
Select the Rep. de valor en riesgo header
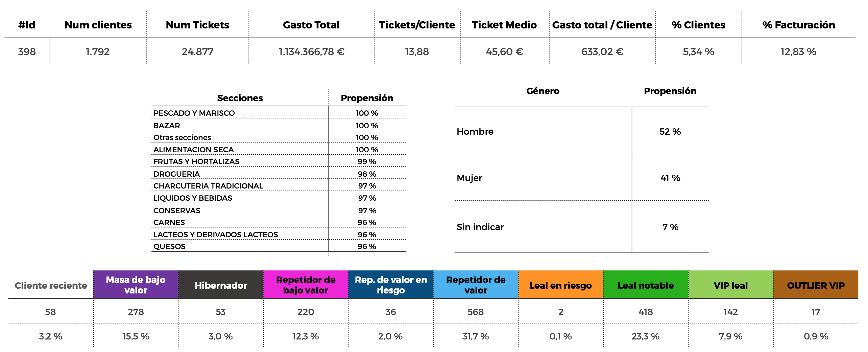coord(391,285)
